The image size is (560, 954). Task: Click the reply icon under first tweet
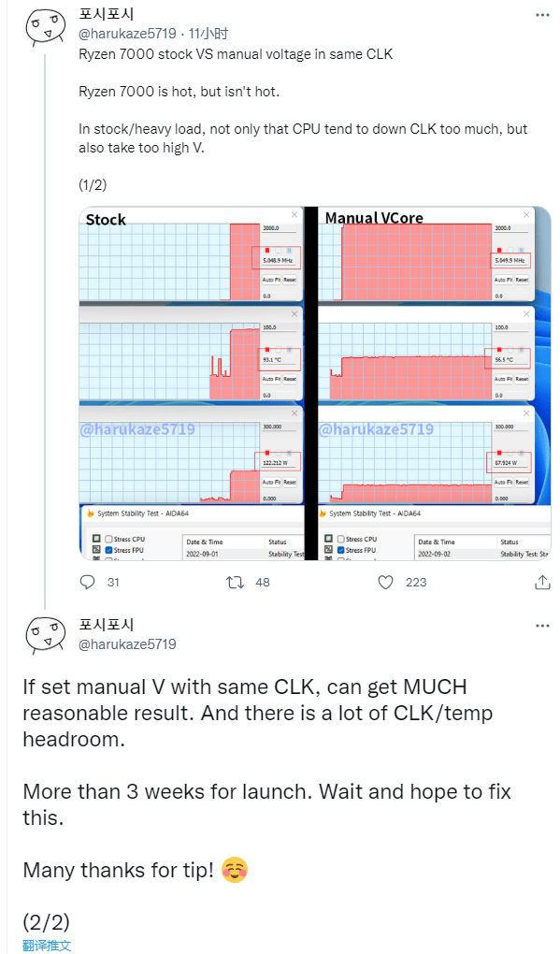(88, 583)
